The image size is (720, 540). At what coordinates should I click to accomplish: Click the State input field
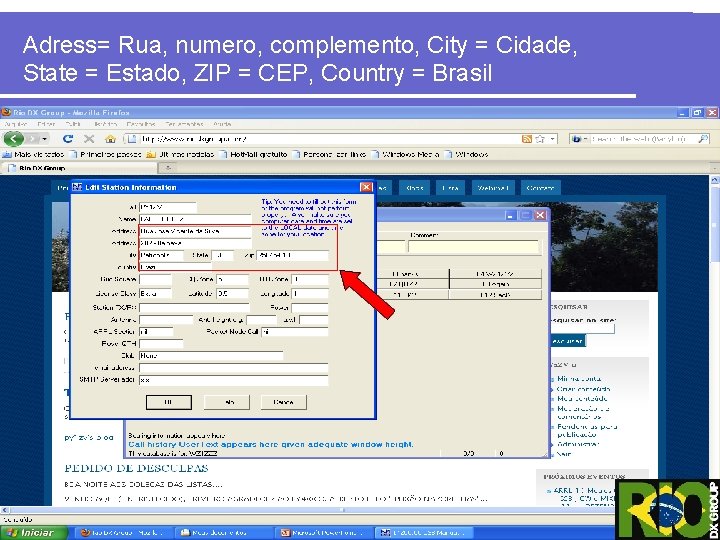tap(223, 255)
